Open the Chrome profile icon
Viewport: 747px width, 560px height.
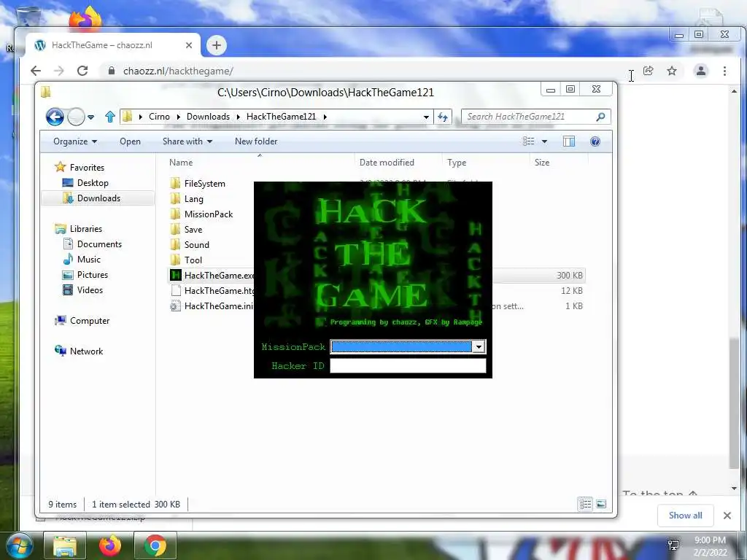(x=701, y=71)
